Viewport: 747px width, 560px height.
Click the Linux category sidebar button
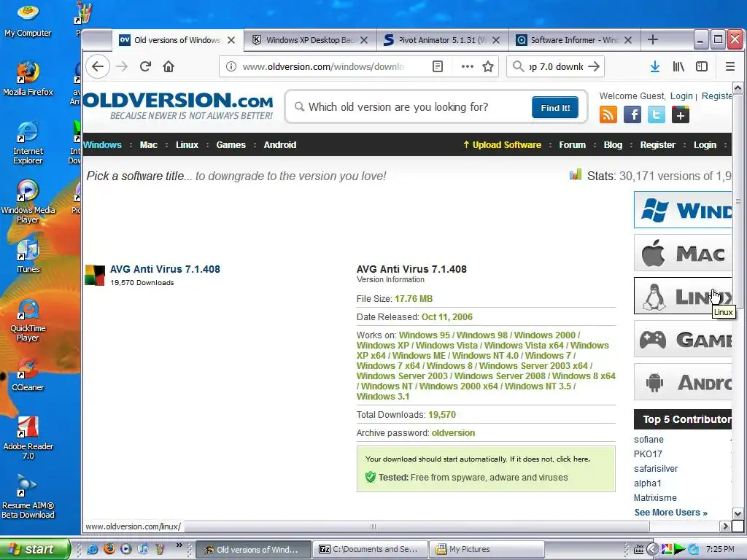[683, 296]
